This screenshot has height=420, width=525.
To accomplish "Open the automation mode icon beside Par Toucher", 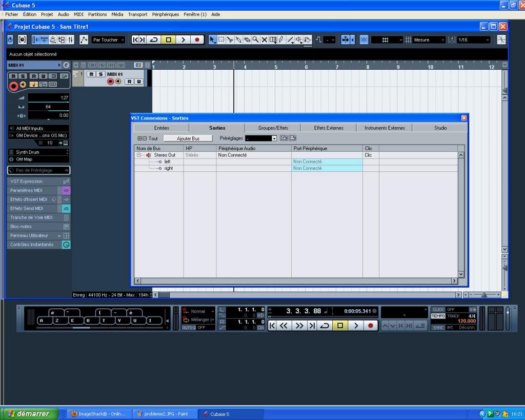I will click(x=84, y=40).
